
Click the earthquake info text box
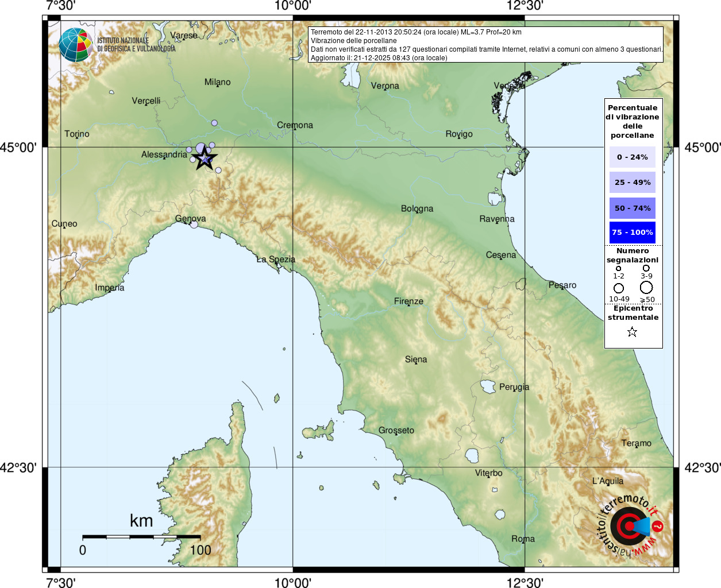point(486,45)
